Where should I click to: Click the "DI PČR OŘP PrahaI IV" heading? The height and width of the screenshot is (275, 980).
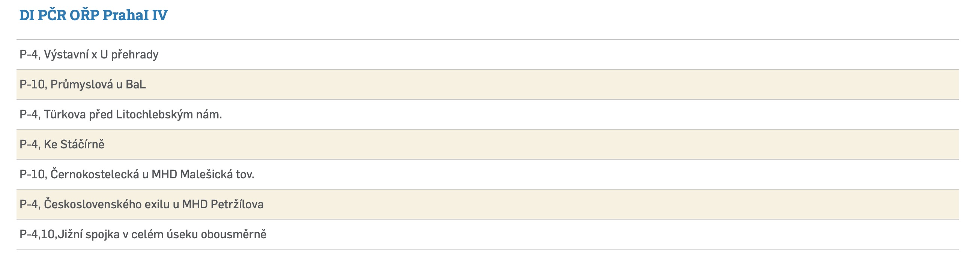coord(93,15)
